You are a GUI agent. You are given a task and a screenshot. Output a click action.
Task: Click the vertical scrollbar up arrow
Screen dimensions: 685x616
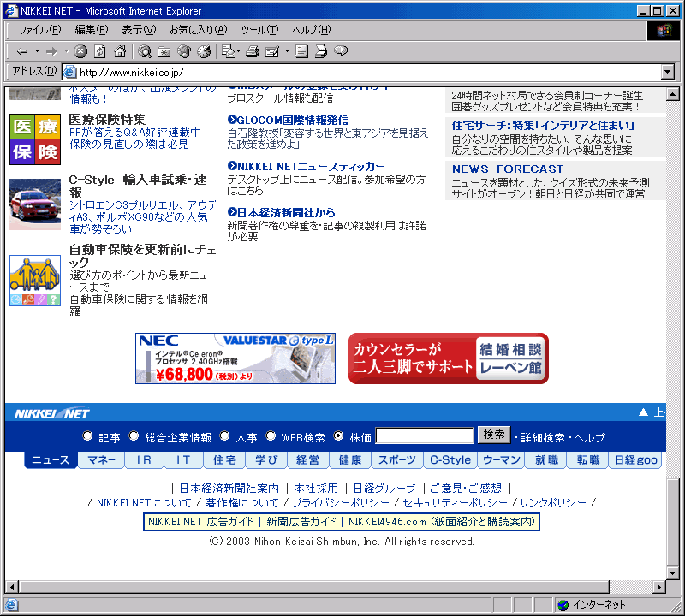click(673, 93)
